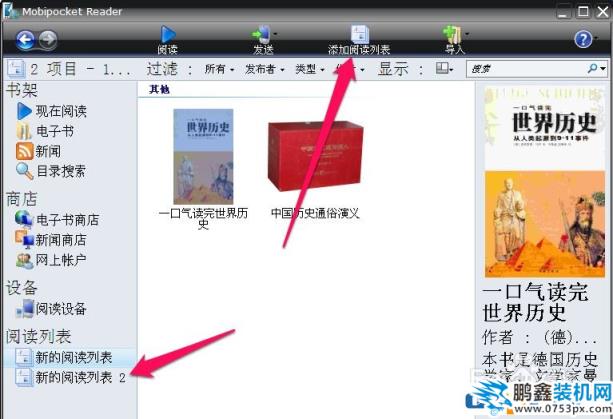
Task: Click the magnifier search icon dropdown
Action: tap(597, 69)
